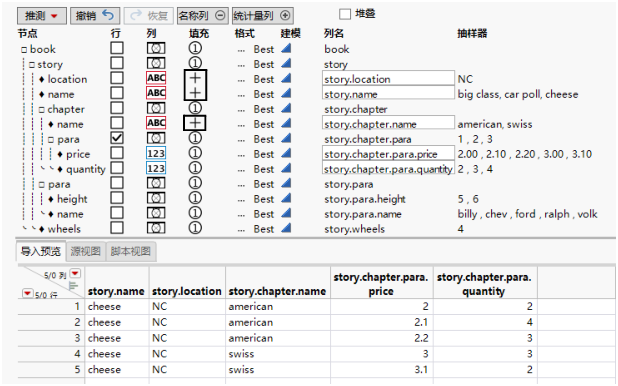Toggle the 123 column icon for price
This screenshot has width=618, height=386.
(156, 153)
